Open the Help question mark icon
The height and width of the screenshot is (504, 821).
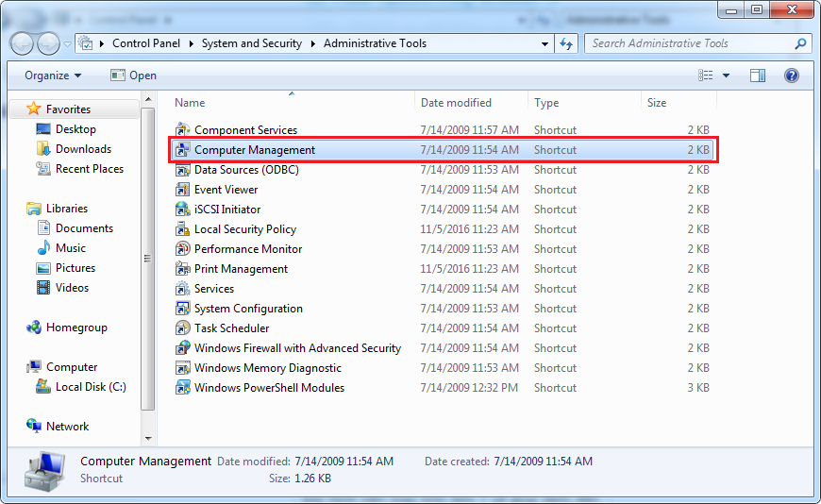(x=792, y=76)
